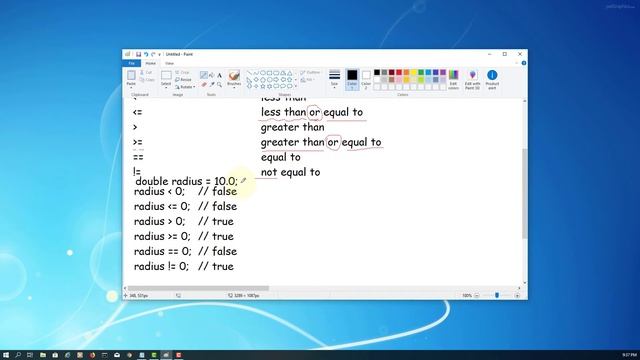The width and height of the screenshot is (640, 360).
Task: Select the Oval shape
Action: click(x=263, y=73)
